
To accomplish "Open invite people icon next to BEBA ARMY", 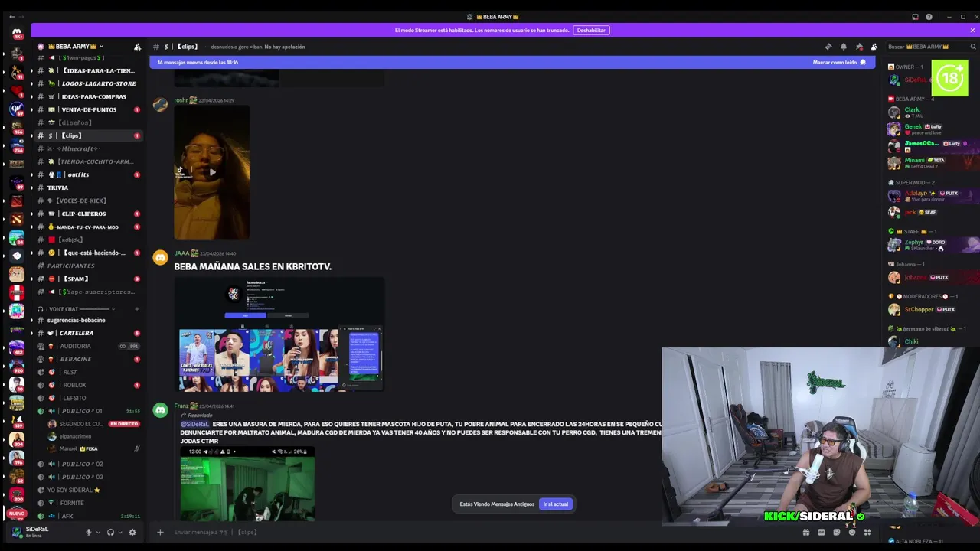I will [137, 47].
